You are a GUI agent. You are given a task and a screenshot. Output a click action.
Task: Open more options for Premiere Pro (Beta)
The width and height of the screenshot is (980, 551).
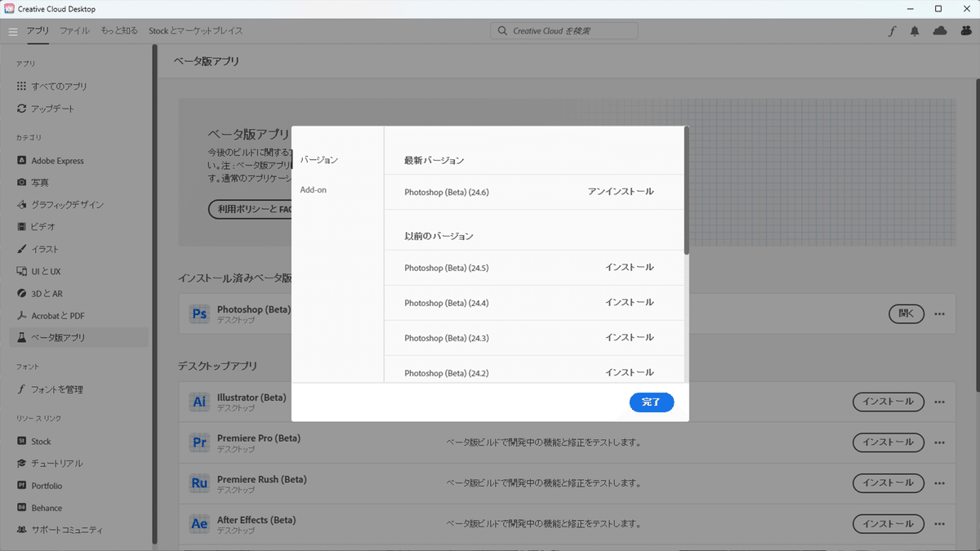(x=940, y=442)
